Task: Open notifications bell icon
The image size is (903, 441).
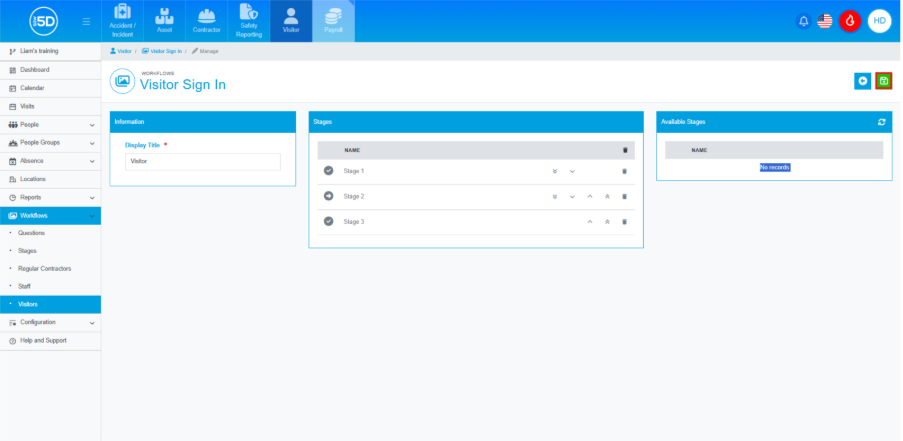Action: tap(803, 21)
